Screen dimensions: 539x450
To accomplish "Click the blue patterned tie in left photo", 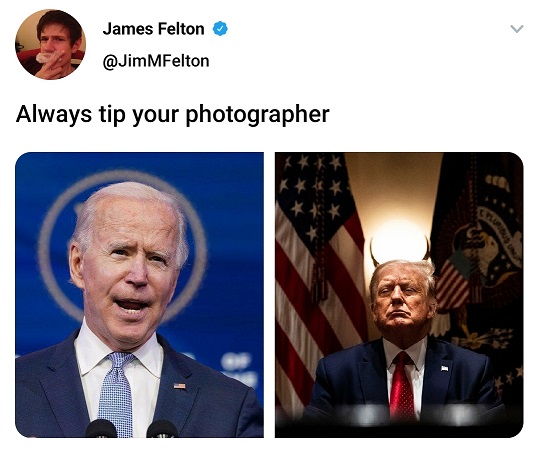I will pyautogui.click(x=116, y=392).
